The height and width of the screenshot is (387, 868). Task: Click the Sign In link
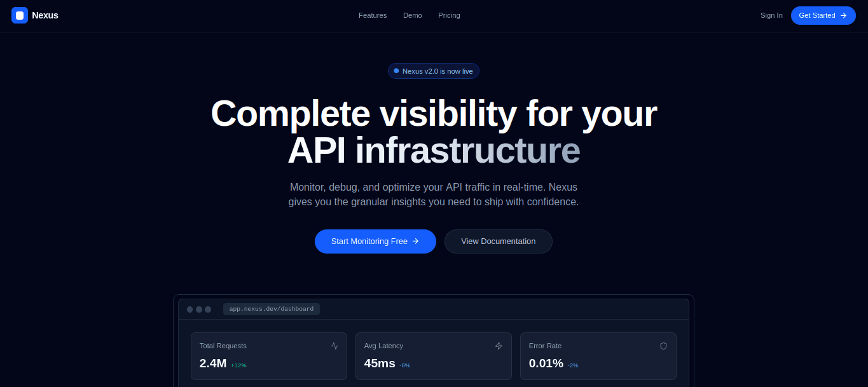(771, 15)
